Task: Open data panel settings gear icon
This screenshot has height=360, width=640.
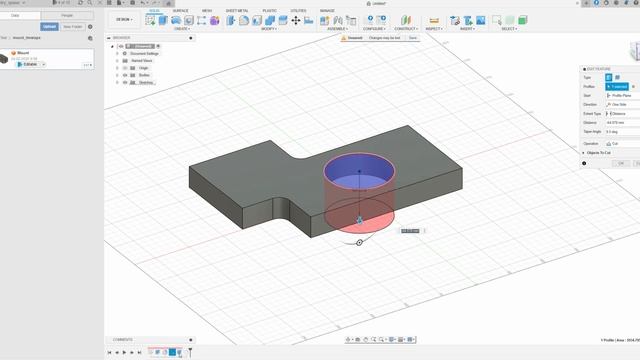Action: pyautogui.click(x=90, y=27)
